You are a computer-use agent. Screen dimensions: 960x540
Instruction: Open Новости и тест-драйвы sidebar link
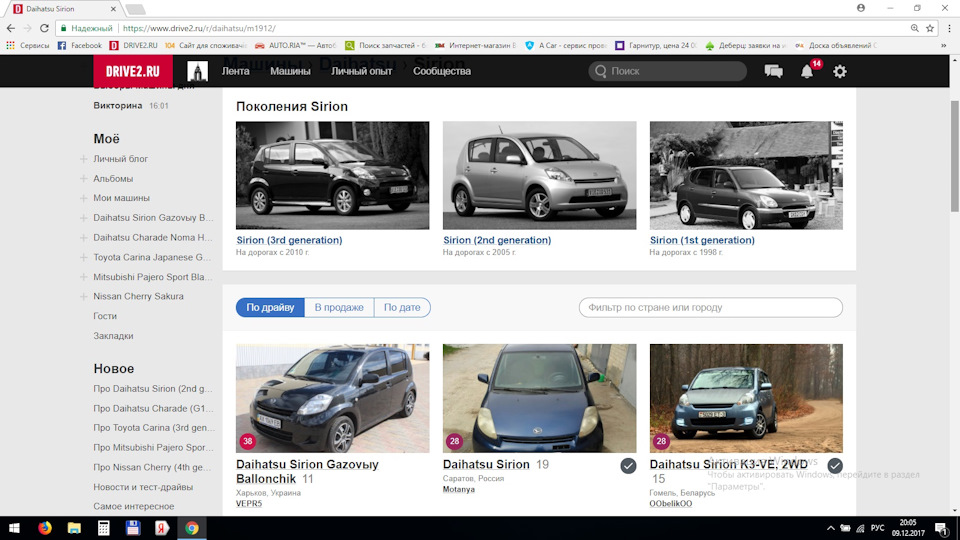[x=143, y=487]
